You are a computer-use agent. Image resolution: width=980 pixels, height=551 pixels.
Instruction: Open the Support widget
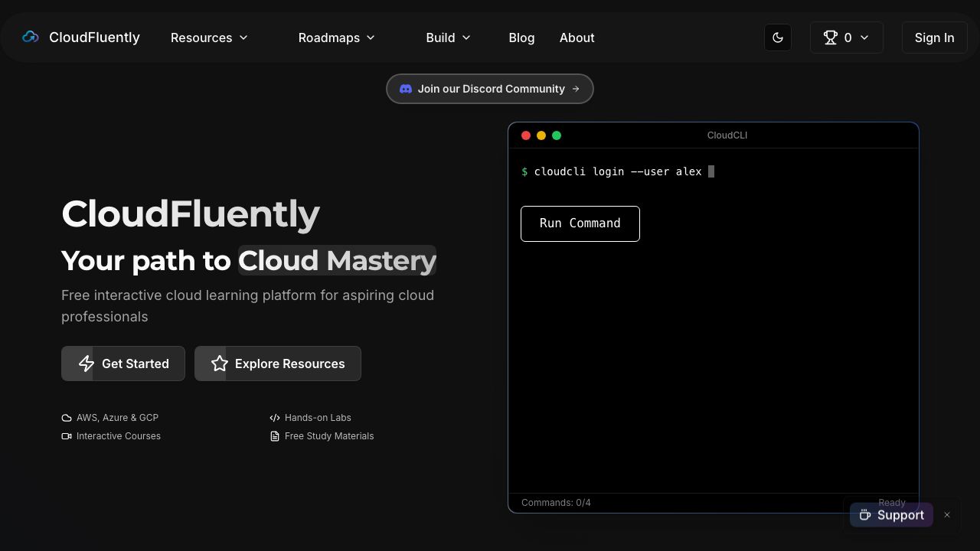(x=892, y=515)
